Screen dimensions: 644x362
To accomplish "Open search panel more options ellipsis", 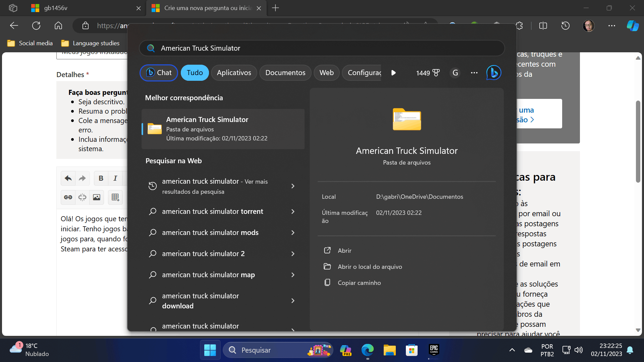I will (x=474, y=73).
